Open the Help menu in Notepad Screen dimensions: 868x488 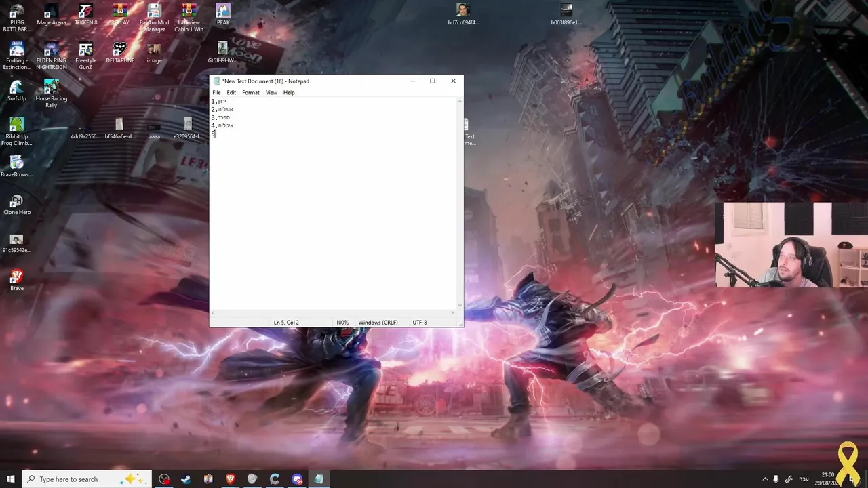(289, 92)
